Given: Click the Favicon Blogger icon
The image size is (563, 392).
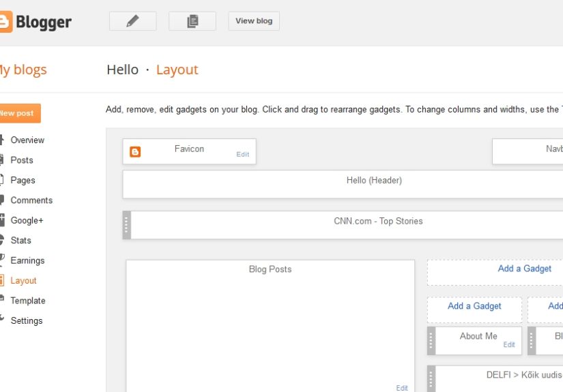Looking at the screenshot, I should tap(135, 152).
